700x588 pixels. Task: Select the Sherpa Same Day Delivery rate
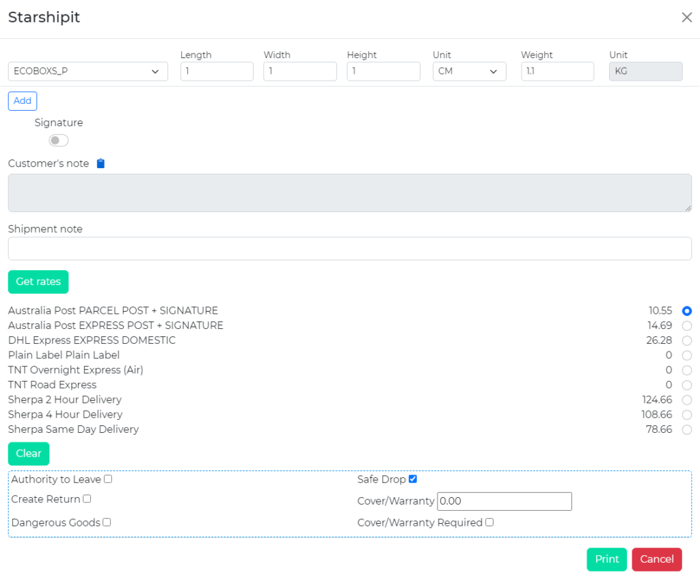coord(686,429)
